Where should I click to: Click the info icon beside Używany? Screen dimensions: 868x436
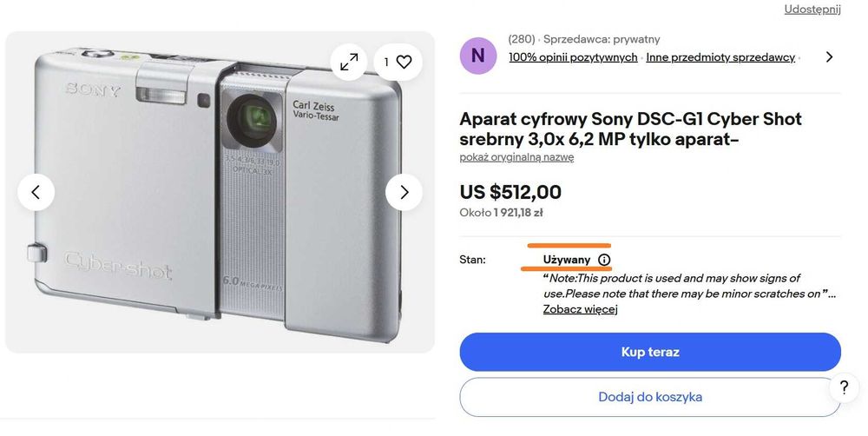tap(604, 260)
